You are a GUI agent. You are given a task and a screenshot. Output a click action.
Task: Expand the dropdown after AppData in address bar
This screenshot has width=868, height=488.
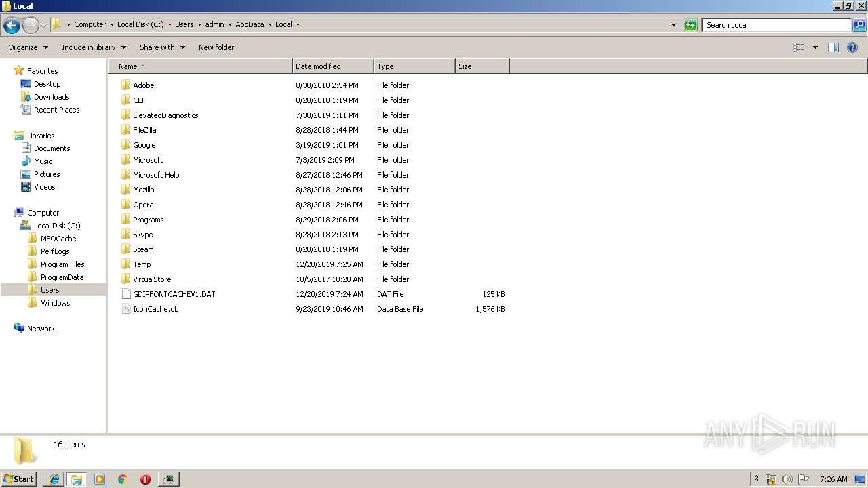[x=270, y=25]
